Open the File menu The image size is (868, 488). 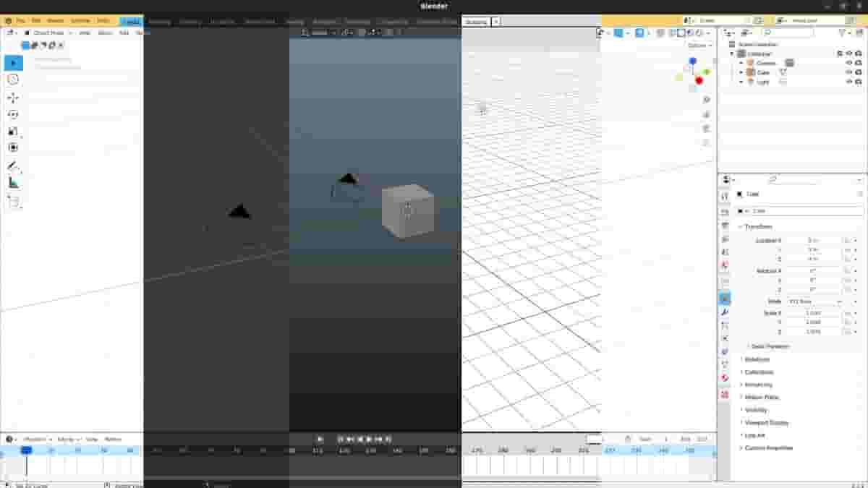pos(20,22)
